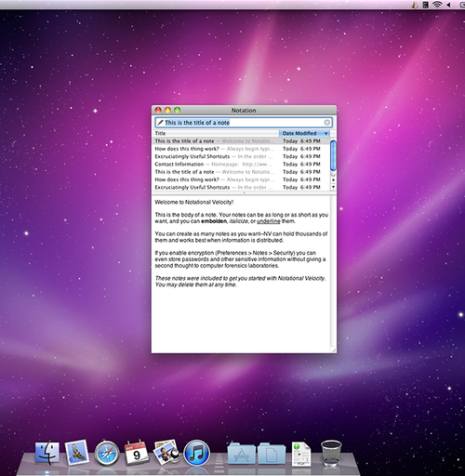Focus the note title search field
Image resolution: width=465 pixels, height=476 pixels.
[244, 123]
